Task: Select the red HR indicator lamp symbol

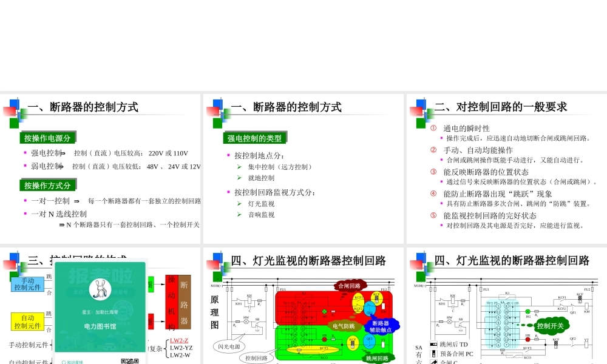Action: click(527, 339)
